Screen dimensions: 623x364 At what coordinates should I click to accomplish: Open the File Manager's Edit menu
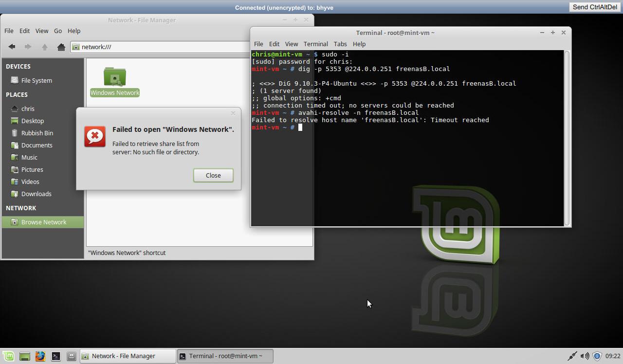pos(24,31)
